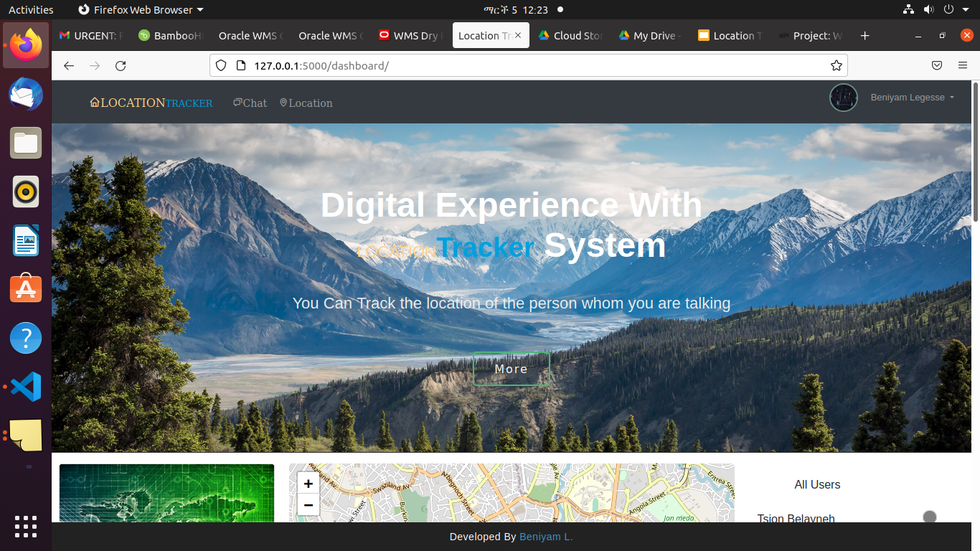This screenshot has height=551, width=980.
Task: Zoom in on the map
Action: 308,484
